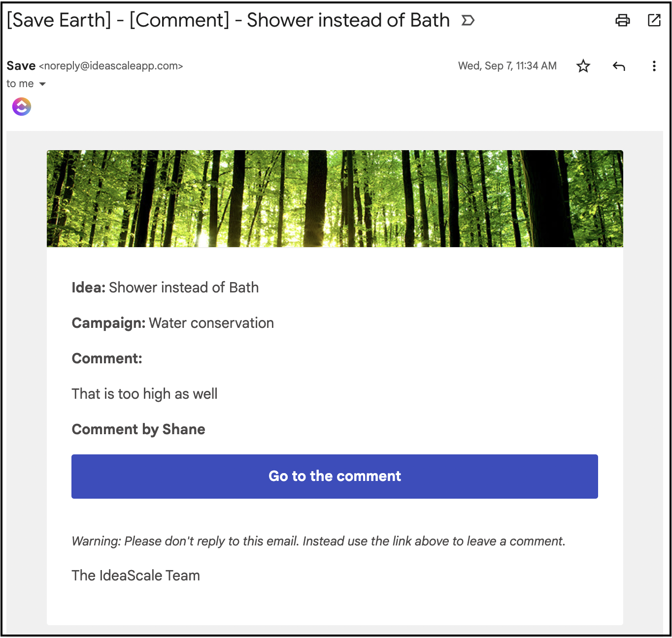The height and width of the screenshot is (638, 672).
Task: Click sender name 'Save'
Action: (21, 66)
